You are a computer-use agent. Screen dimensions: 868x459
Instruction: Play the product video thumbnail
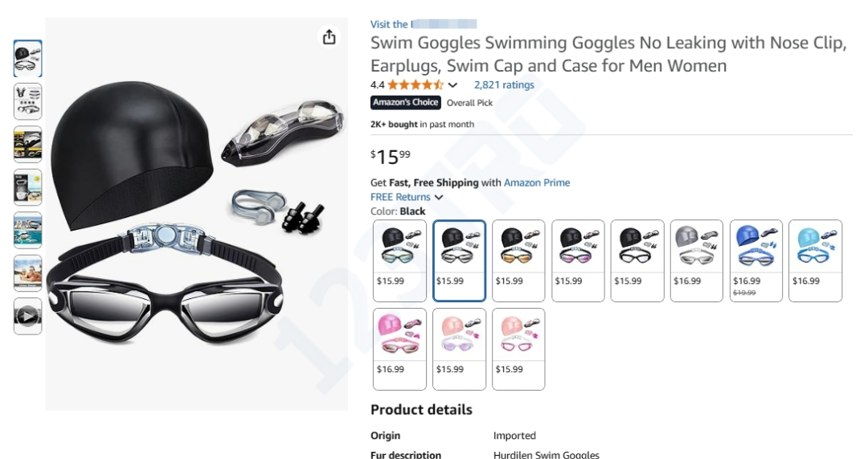tap(27, 316)
